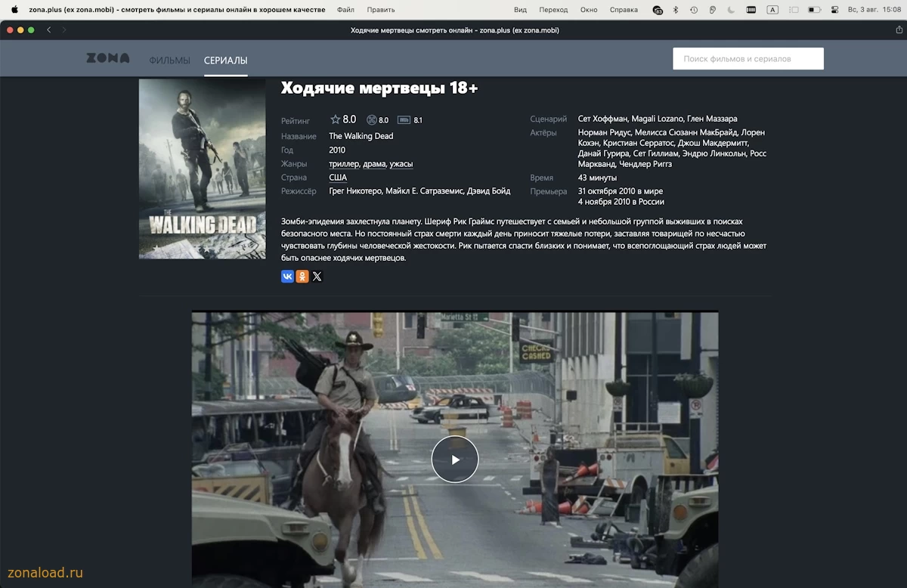Click the keyboard input source A icon
This screenshot has width=907, height=588.
tap(772, 10)
